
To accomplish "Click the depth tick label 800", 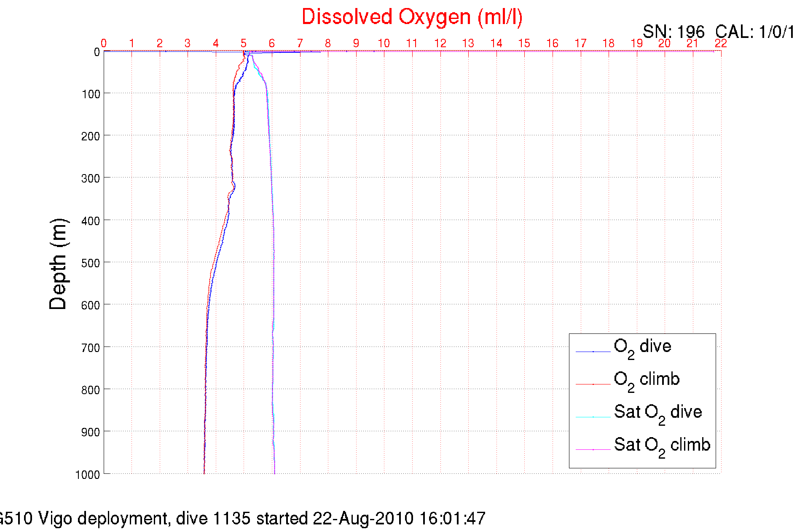I will [x=91, y=390].
